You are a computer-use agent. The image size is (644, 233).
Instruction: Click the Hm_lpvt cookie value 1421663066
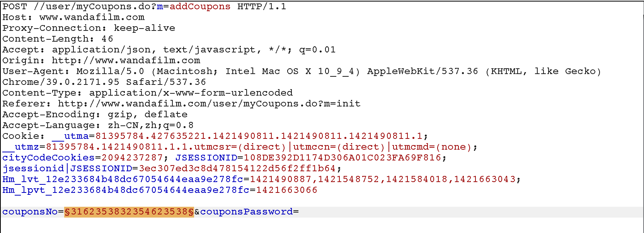pyautogui.click(x=287, y=190)
